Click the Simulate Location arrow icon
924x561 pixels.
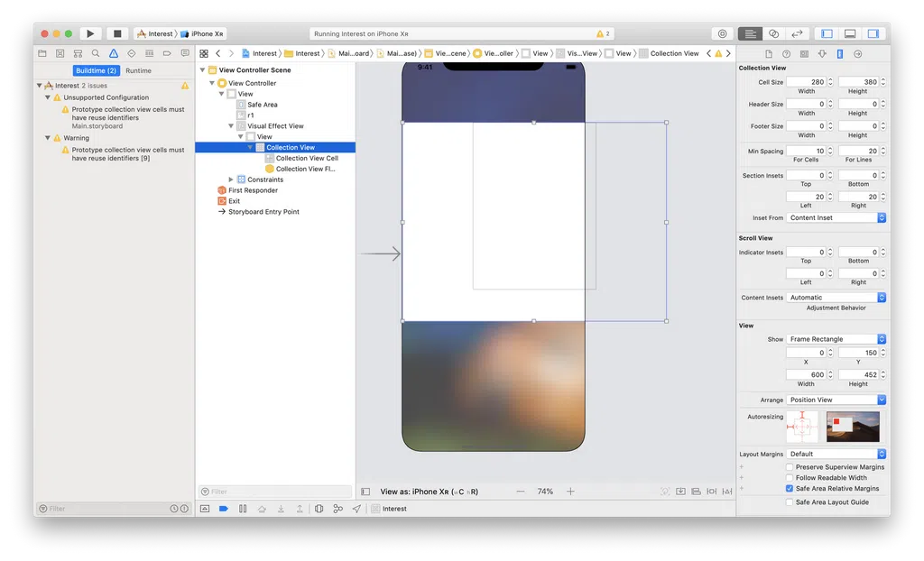pos(356,509)
